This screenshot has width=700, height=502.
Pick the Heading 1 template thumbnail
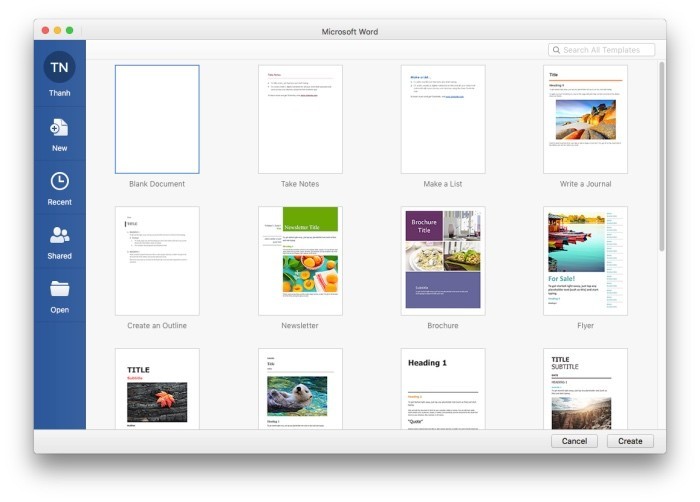(443, 389)
